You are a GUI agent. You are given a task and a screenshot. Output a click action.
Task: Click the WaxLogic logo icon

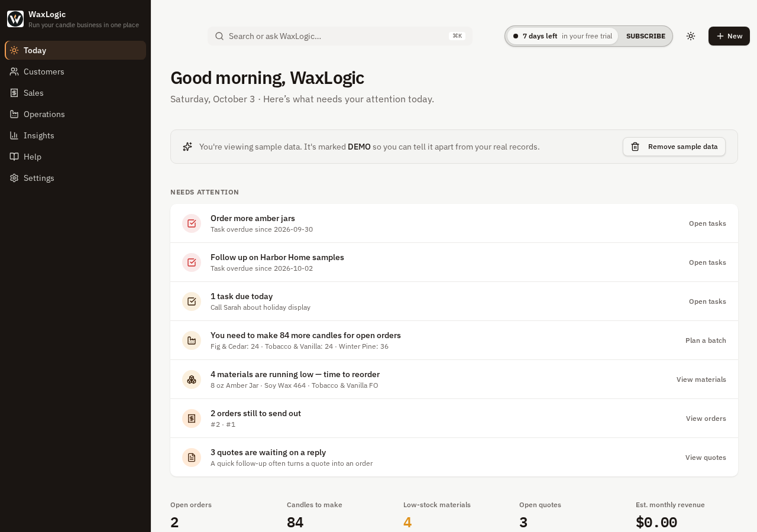tap(15, 19)
